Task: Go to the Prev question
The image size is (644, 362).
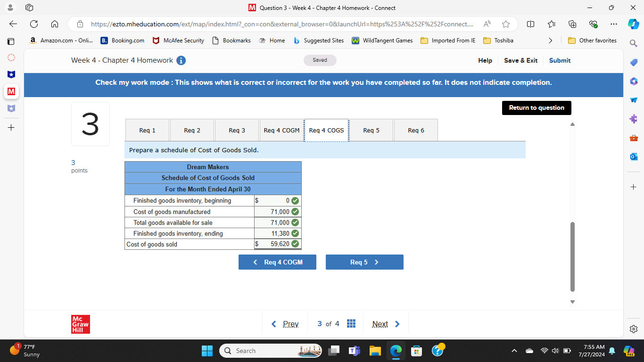Action: [285, 324]
